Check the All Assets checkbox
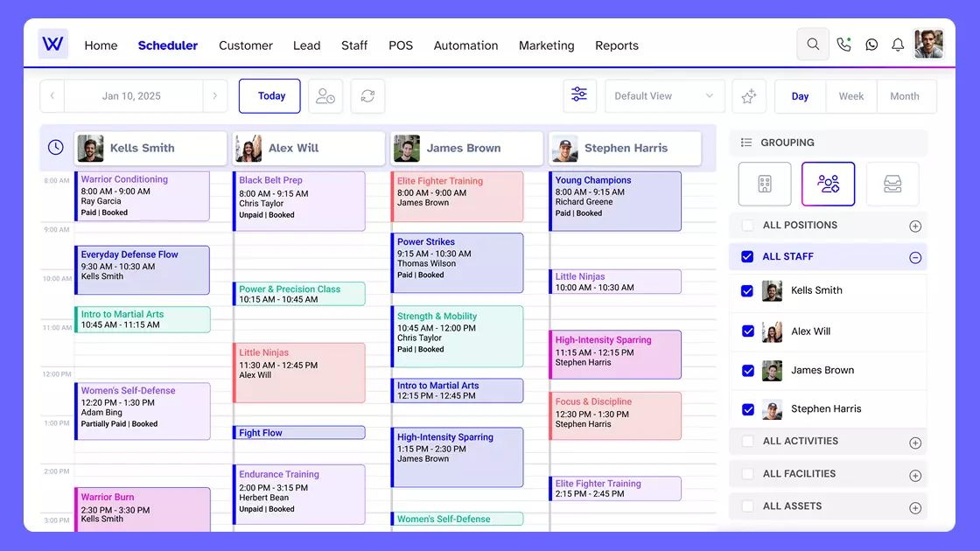The image size is (980, 551). point(747,506)
